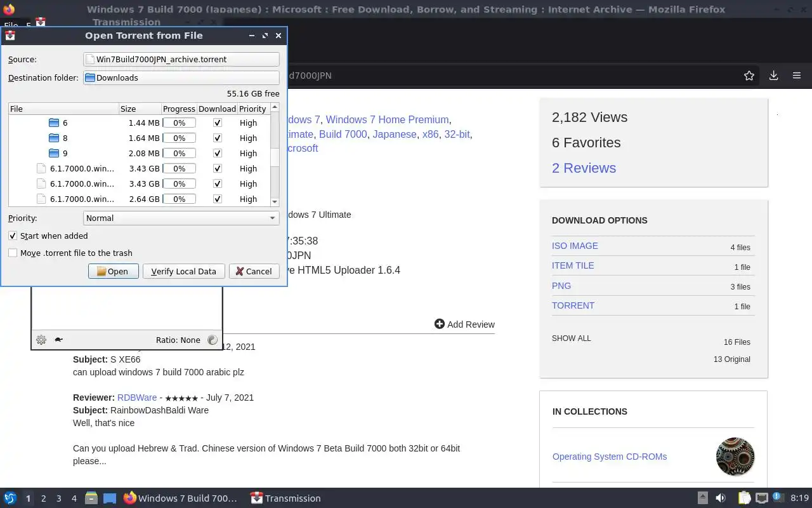Open the Destination folder Downloads chooser
The image size is (812, 508).
point(181,77)
